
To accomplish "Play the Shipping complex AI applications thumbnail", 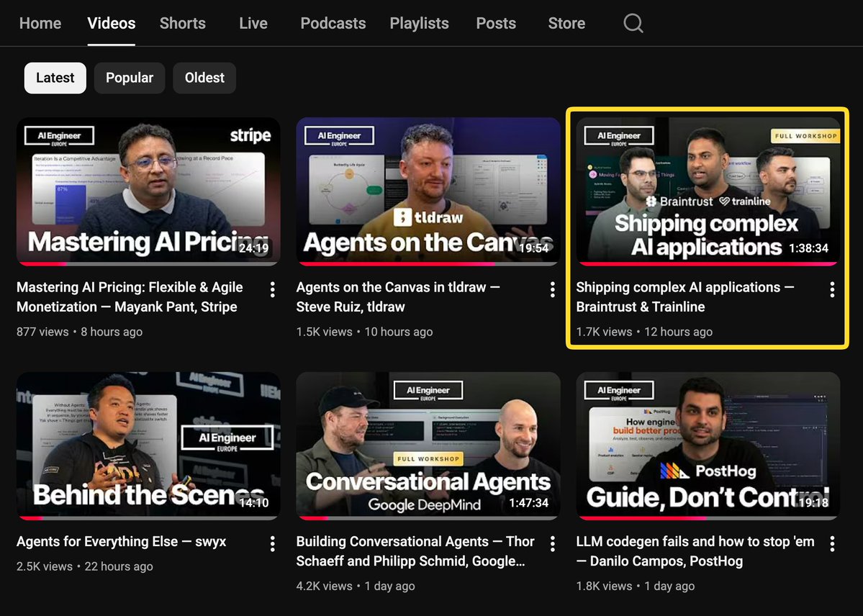I will point(708,191).
